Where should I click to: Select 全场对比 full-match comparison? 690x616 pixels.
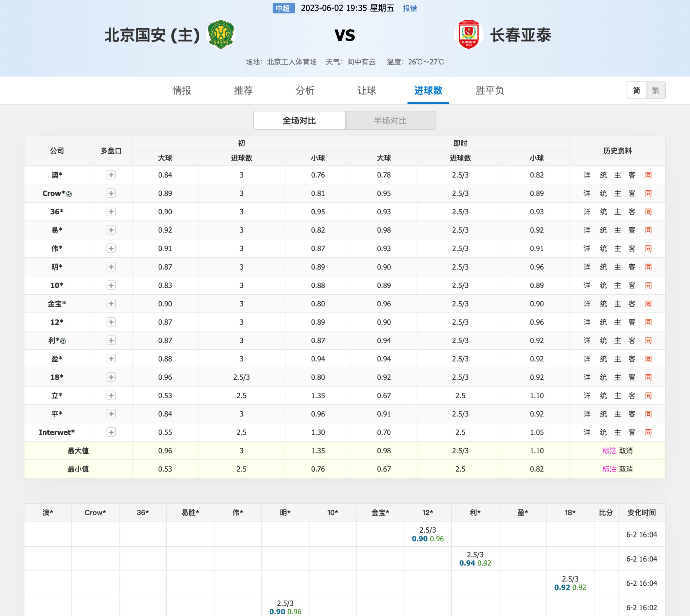[299, 120]
